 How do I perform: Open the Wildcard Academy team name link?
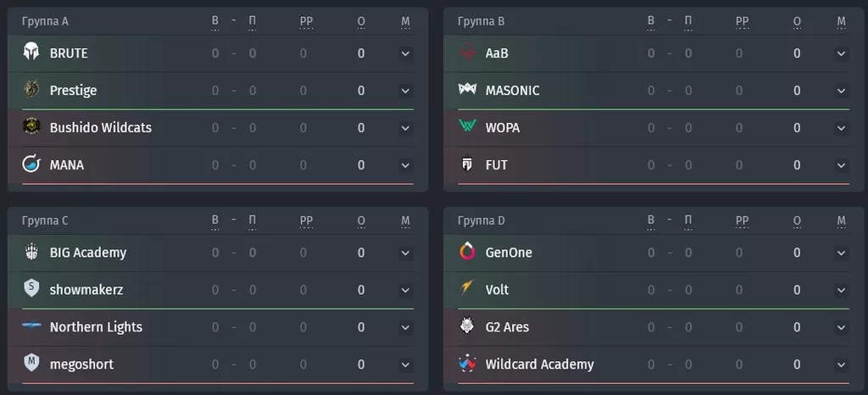tap(539, 364)
